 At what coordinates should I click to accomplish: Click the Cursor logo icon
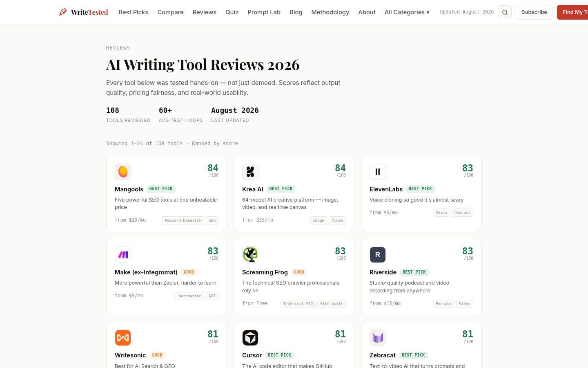[250, 338]
